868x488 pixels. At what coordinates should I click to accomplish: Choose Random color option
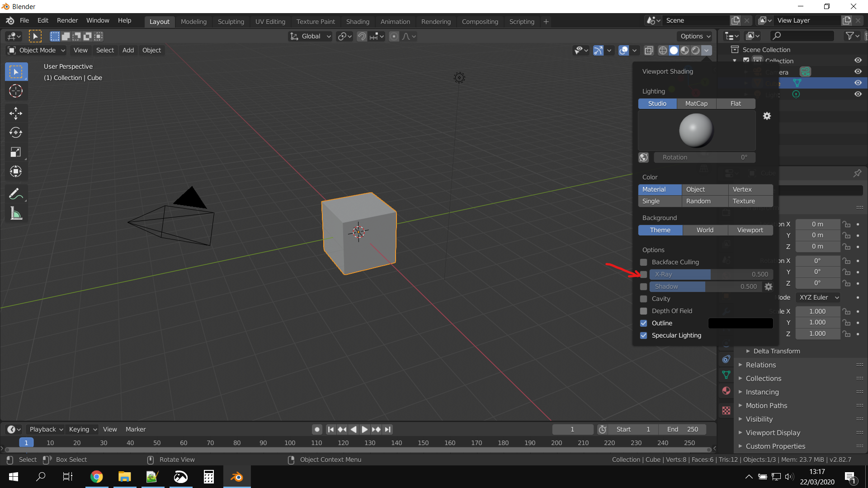point(698,201)
